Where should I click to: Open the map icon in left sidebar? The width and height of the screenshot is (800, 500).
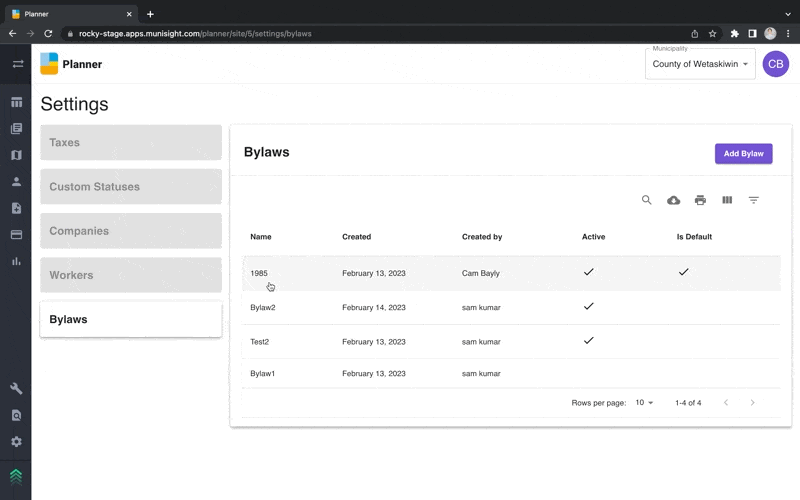click(16, 155)
